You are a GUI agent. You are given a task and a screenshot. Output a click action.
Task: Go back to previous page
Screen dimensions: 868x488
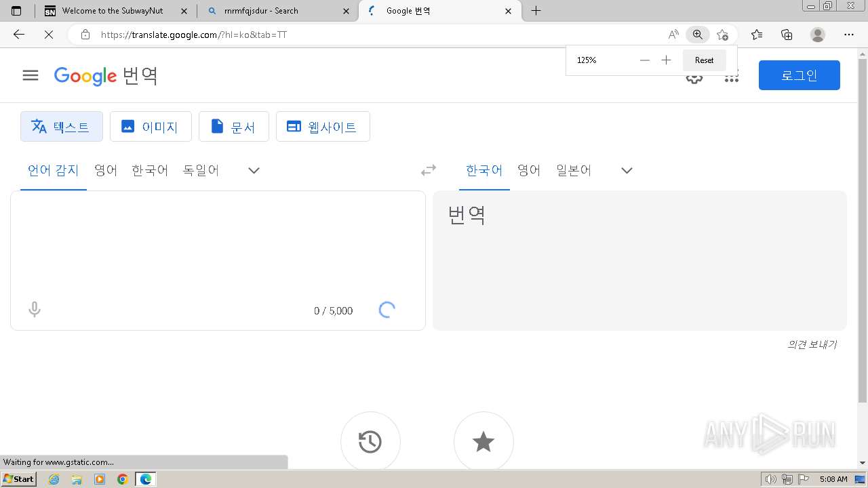tap(19, 35)
